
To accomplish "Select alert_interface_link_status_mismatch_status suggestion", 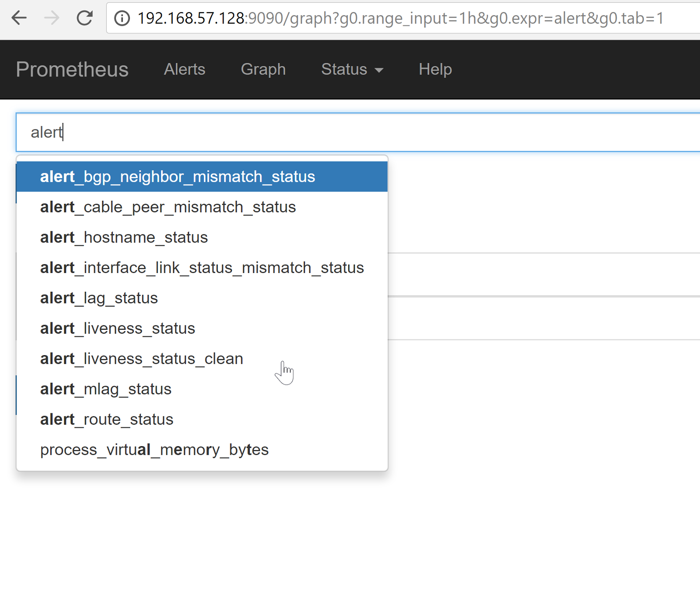I will tap(202, 268).
